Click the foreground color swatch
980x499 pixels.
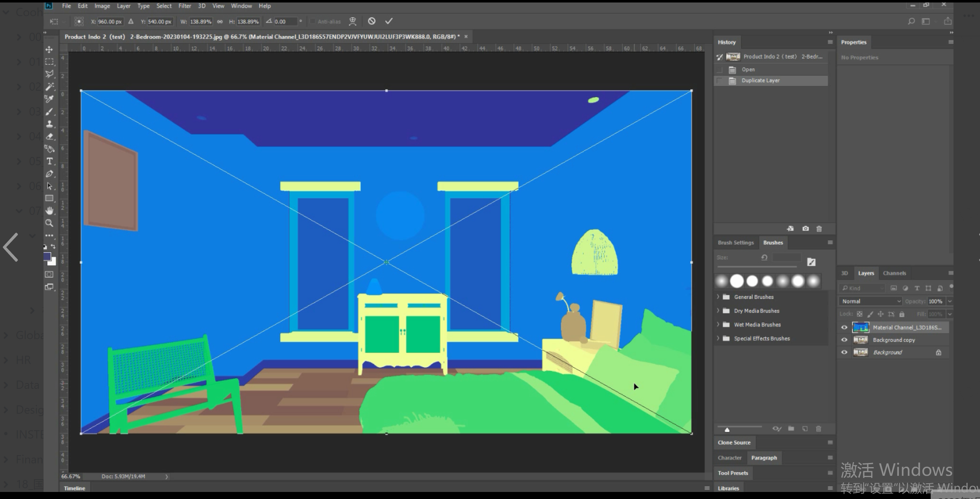pos(47,257)
